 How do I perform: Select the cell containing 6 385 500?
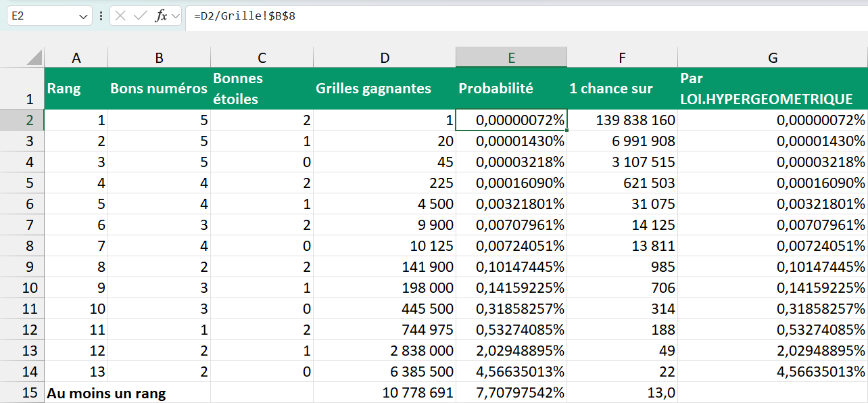385,372
